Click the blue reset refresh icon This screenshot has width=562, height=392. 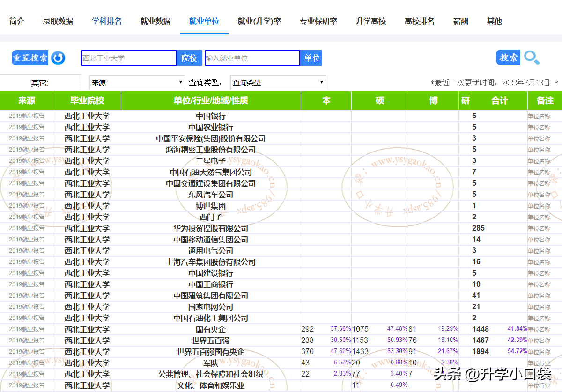click(58, 58)
